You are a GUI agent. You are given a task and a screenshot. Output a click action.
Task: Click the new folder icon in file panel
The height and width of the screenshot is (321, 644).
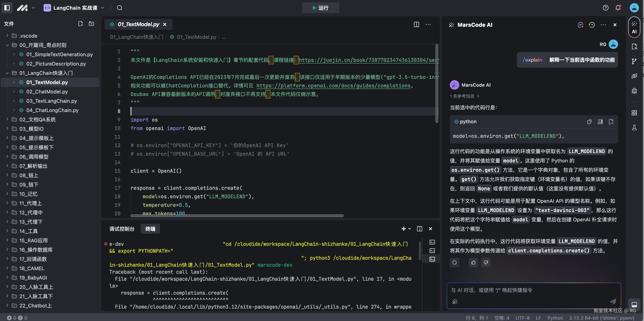[x=91, y=24]
